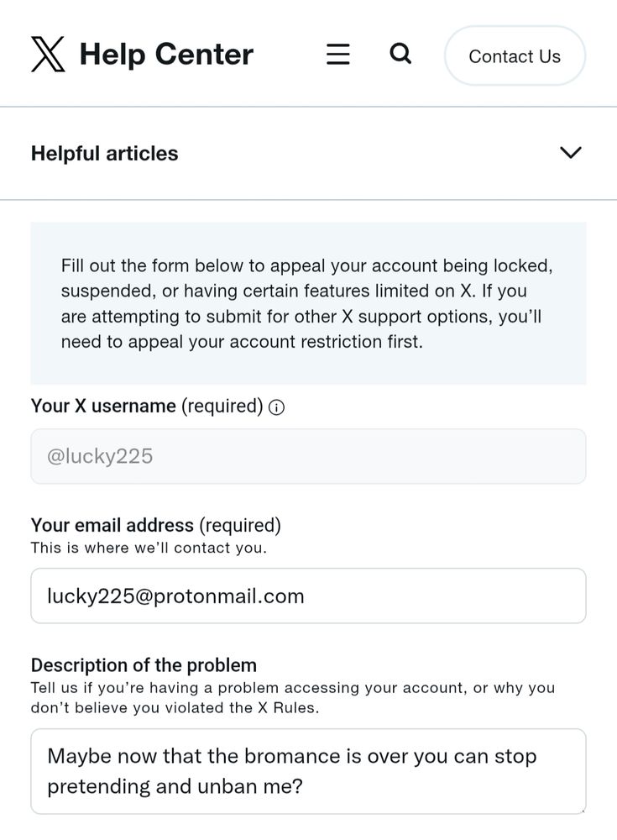Open the hamburger navigation menu
Viewport: 617px width, 840px height.
(338, 55)
